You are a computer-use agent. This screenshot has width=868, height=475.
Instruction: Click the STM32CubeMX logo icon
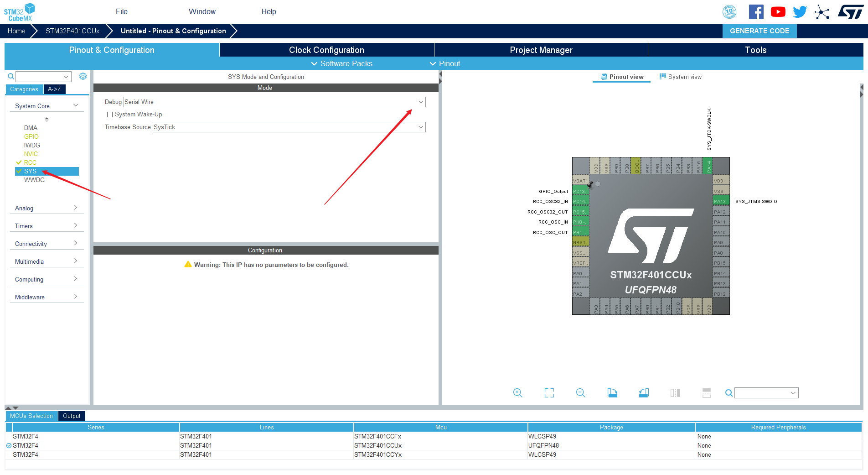point(19,12)
